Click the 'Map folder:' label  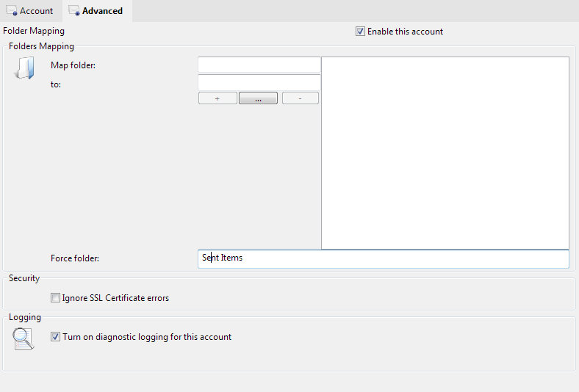pos(73,65)
